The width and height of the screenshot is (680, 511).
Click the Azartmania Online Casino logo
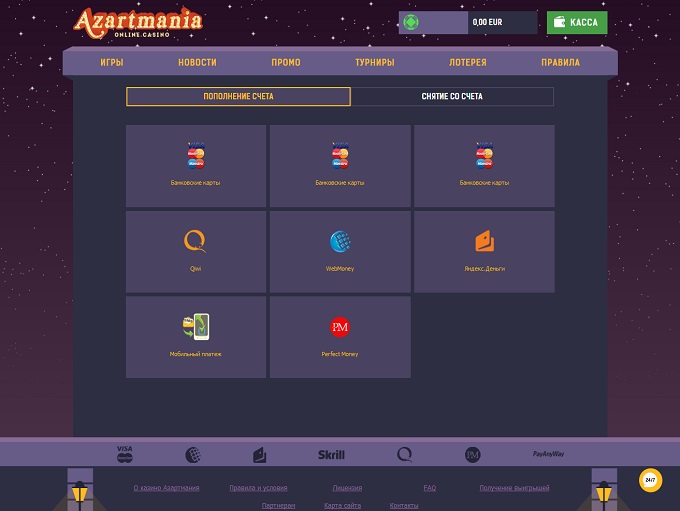pyautogui.click(x=138, y=23)
